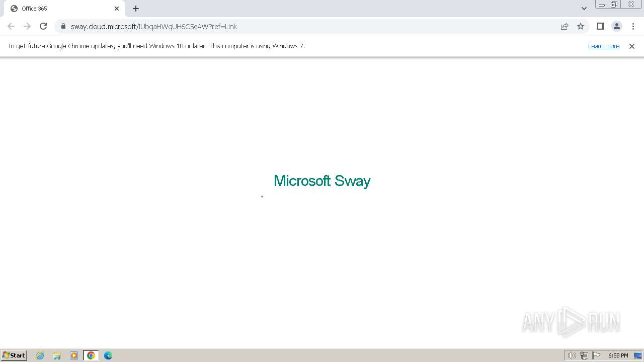Open the Learn more link
This screenshot has height=362, width=644.
[x=604, y=46]
